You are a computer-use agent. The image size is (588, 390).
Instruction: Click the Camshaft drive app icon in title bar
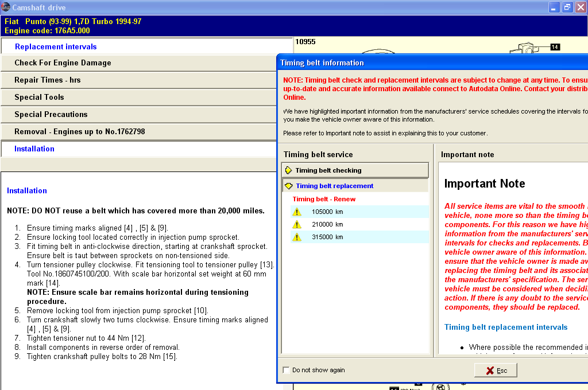tap(6, 7)
